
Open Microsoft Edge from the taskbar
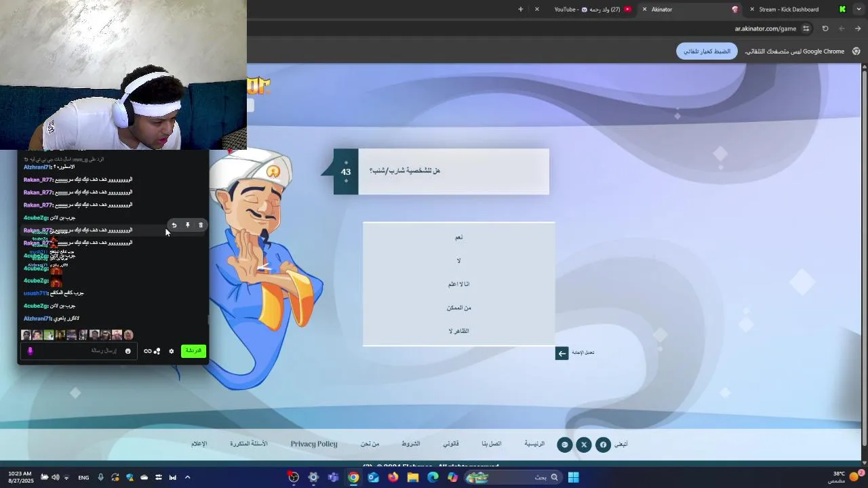(433, 477)
